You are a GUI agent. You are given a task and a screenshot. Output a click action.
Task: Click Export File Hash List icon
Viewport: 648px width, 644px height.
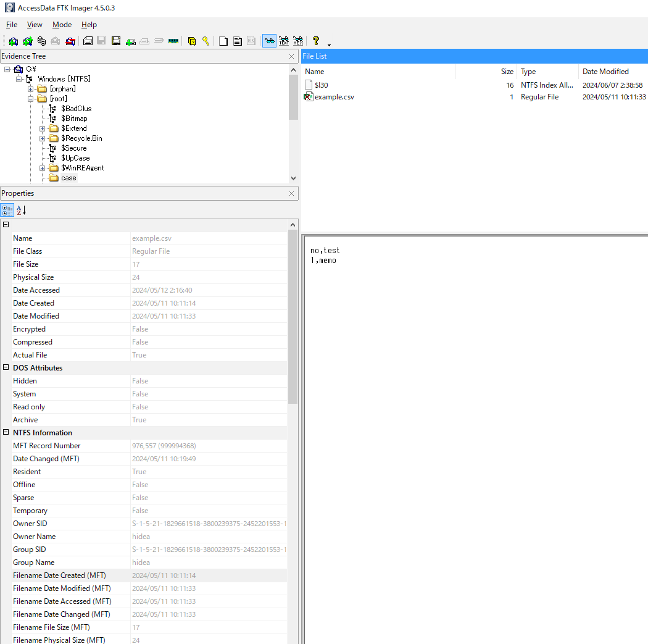click(237, 41)
